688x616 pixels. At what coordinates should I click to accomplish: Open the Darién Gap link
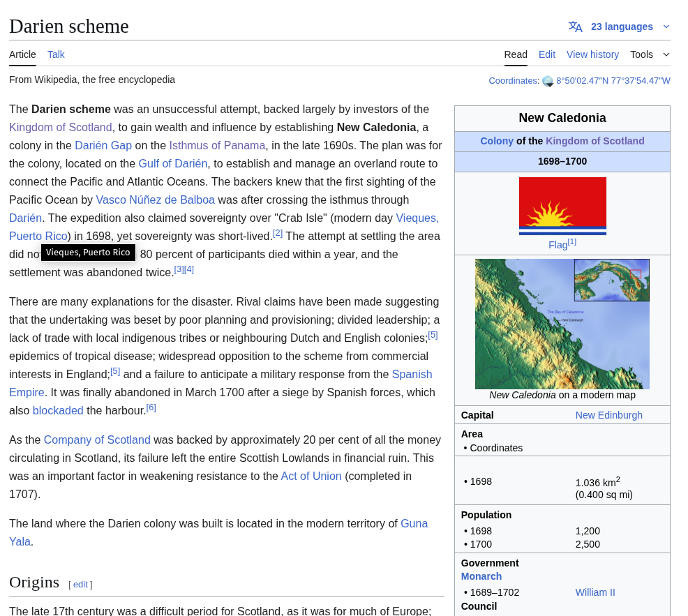(x=103, y=145)
